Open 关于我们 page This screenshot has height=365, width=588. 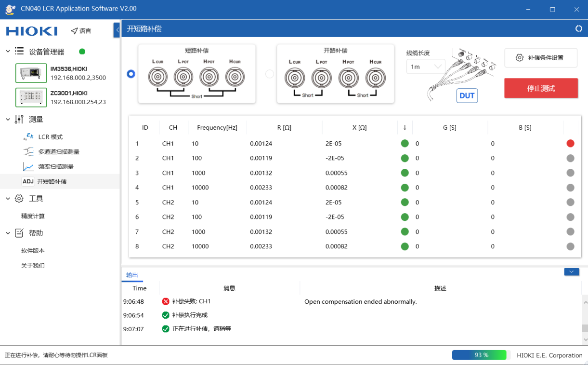click(x=33, y=266)
